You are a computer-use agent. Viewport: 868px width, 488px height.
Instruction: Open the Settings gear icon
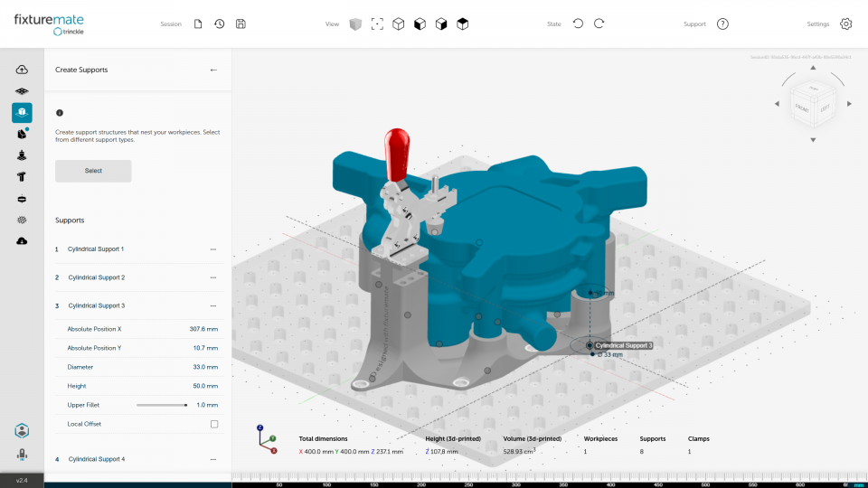click(x=845, y=23)
